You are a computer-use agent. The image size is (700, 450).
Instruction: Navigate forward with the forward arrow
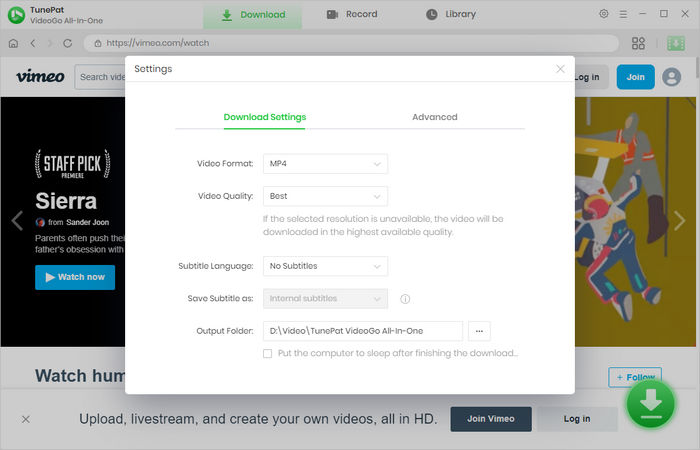[x=50, y=43]
